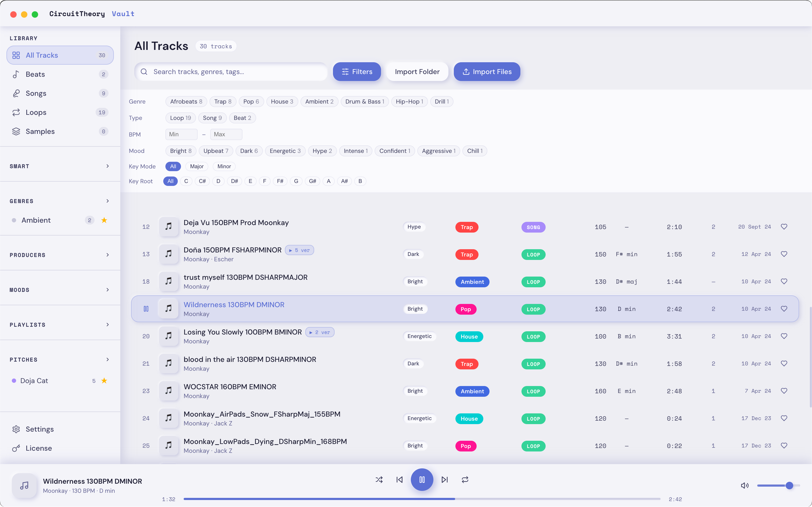Switch to the Vault view in the title bar
This screenshot has height=507, width=812.
click(123, 14)
